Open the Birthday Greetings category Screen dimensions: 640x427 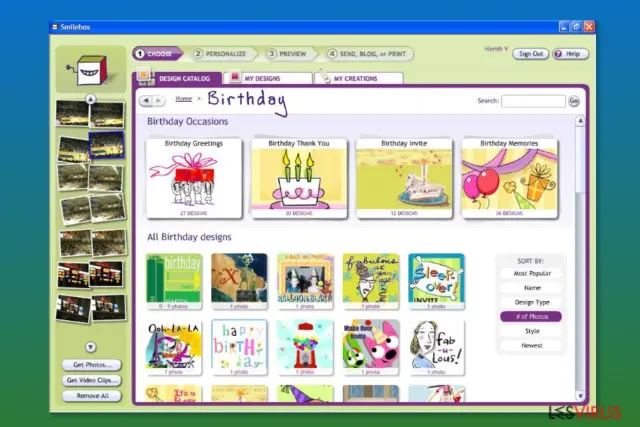coord(194,178)
